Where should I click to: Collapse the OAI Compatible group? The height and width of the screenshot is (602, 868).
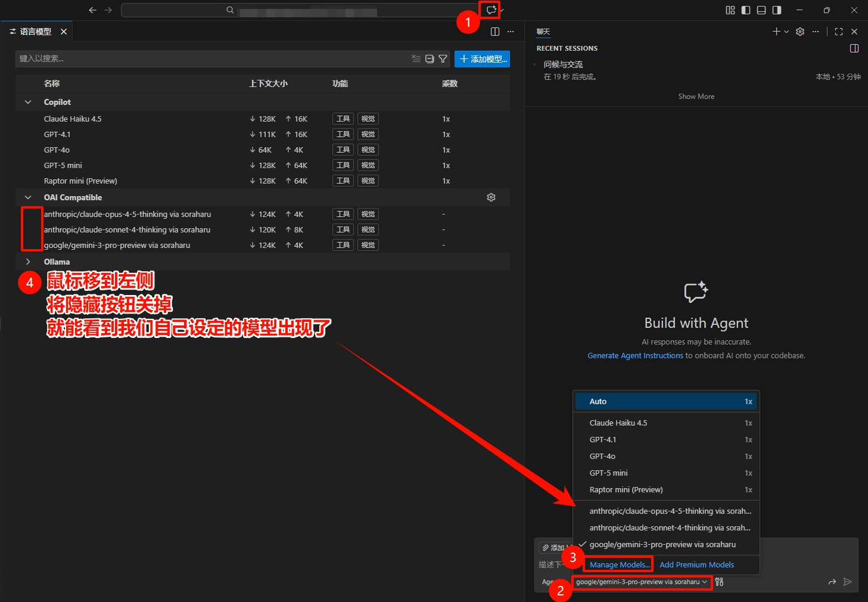[x=28, y=197]
